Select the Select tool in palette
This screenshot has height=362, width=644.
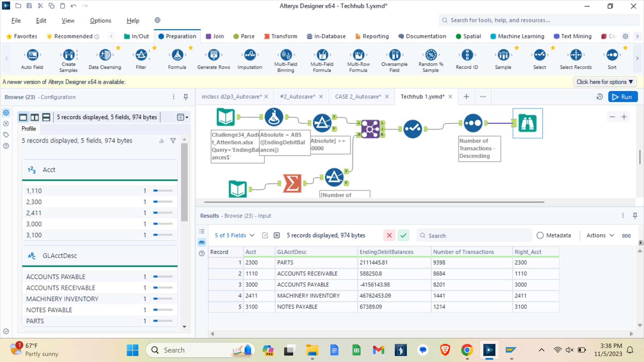[540, 59]
